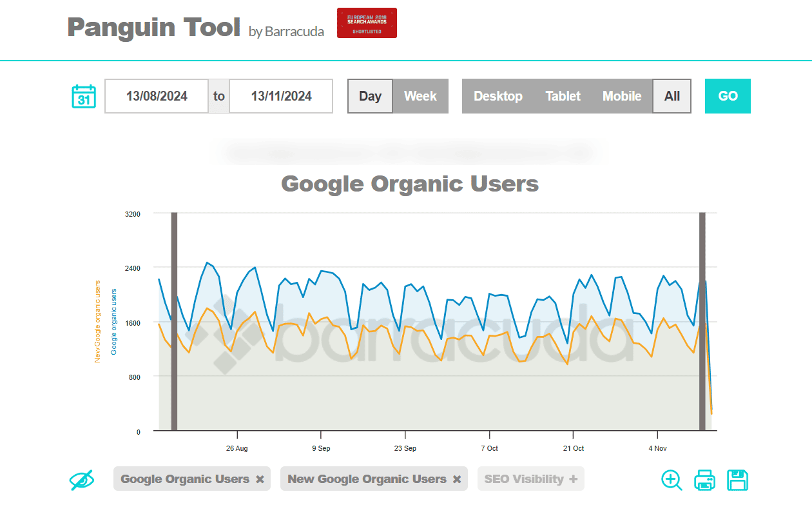Remove New Google Organic Users tag
Viewport: 812px width, 514px height.
coord(457,479)
